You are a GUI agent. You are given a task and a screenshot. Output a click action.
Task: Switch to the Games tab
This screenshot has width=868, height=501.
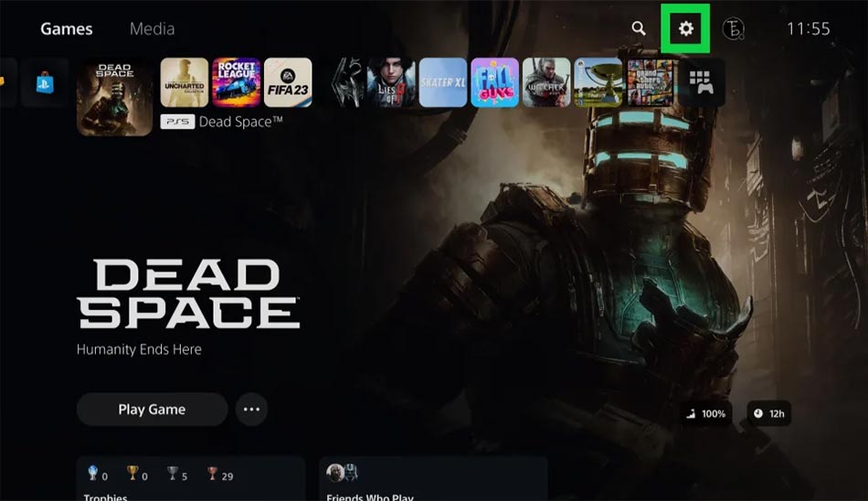[x=67, y=29]
